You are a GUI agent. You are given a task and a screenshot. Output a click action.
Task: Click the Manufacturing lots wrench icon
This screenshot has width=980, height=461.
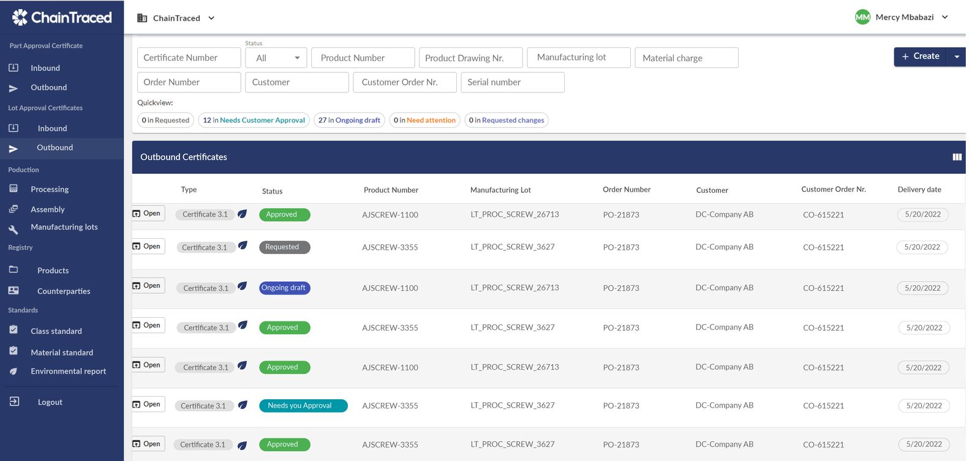(x=13, y=230)
